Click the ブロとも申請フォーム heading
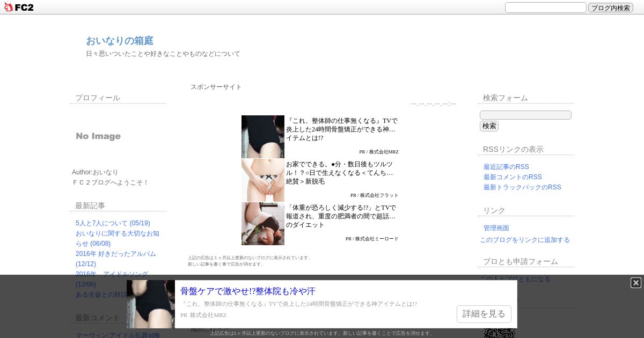The width and height of the screenshot is (644, 338). tap(521, 261)
